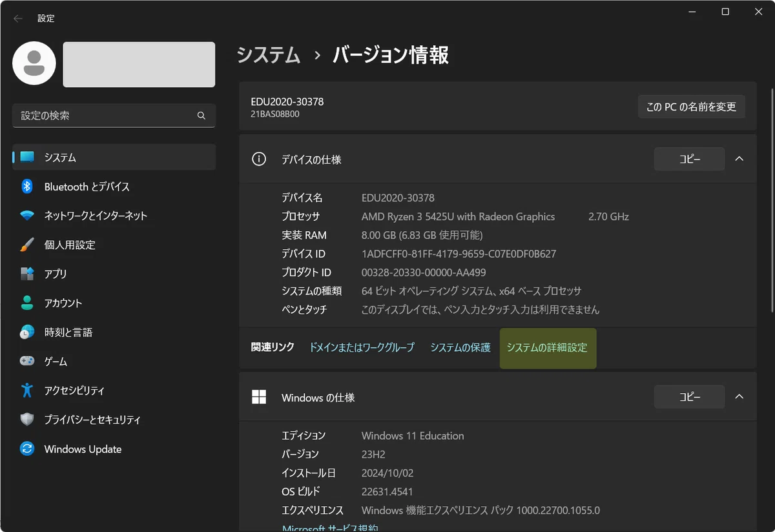
Task: Open システム in the sidebar
Action: click(x=114, y=157)
